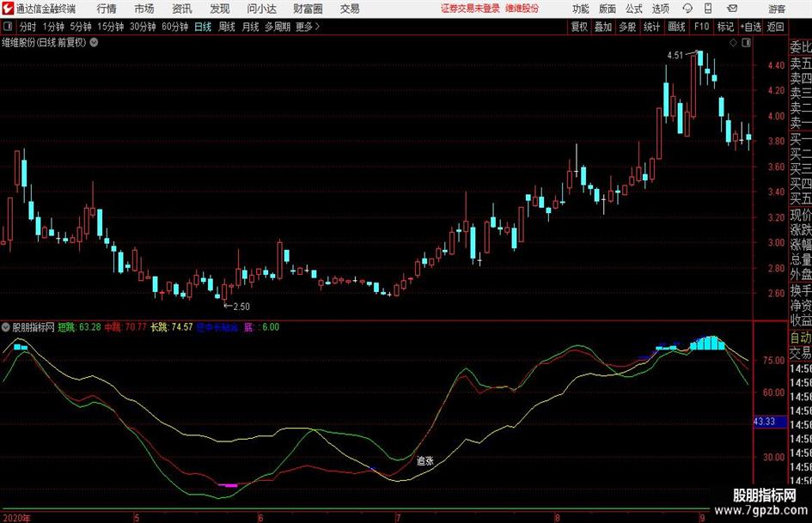This screenshot has width=812, height=523.
Task: Click 中跳: 70.77 indicator value
Action: point(125,327)
